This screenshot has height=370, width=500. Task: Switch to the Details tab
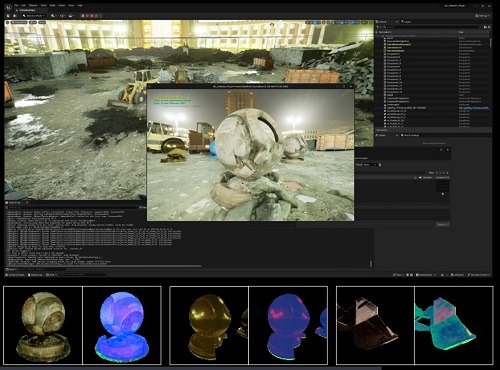pyautogui.click(x=382, y=135)
